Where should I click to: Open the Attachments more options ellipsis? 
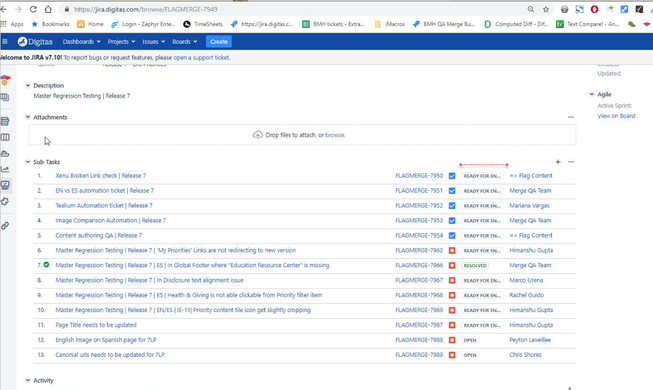click(x=571, y=117)
